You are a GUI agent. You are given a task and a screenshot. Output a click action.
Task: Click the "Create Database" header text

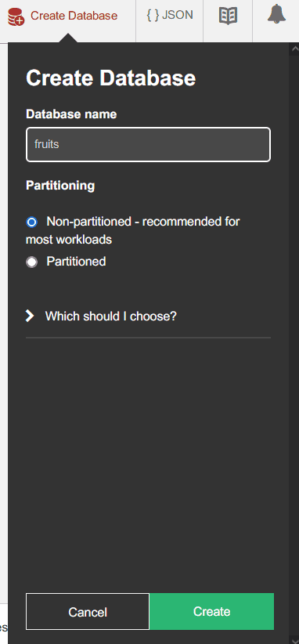[110, 78]
